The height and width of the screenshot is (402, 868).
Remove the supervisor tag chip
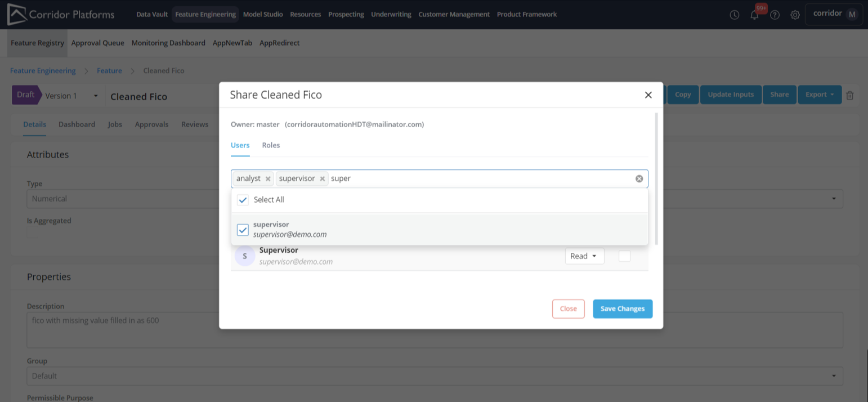coord(323,178)
